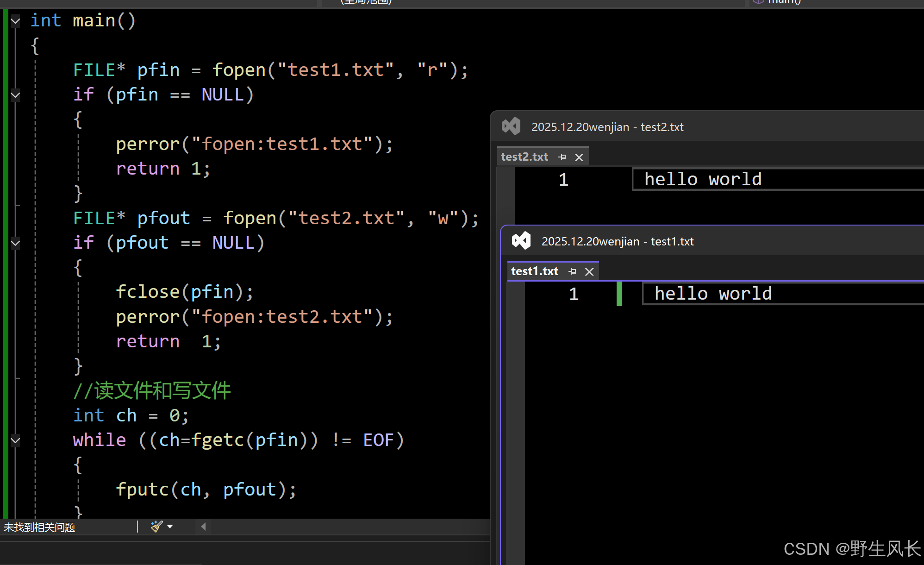924x565 pixels.
Task: Click line number 1 in test2.txt
Action: tap(563, 180)
